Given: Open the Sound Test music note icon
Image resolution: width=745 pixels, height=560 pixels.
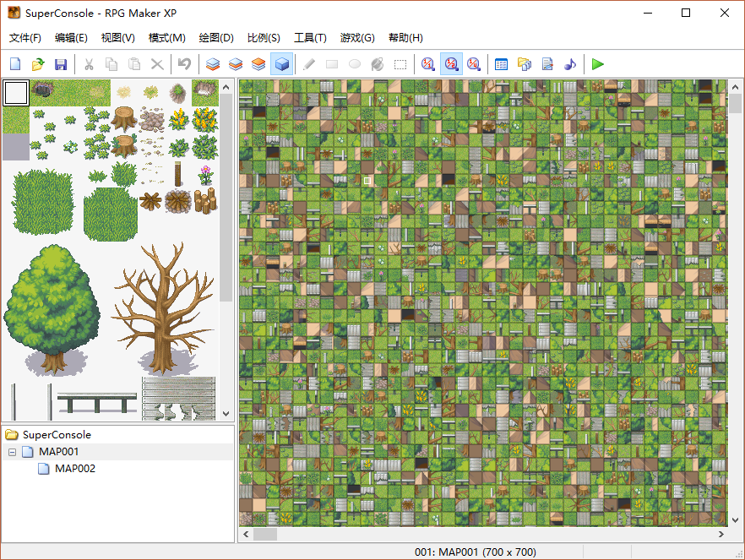Looking at the screenshot, I should 570,64.
